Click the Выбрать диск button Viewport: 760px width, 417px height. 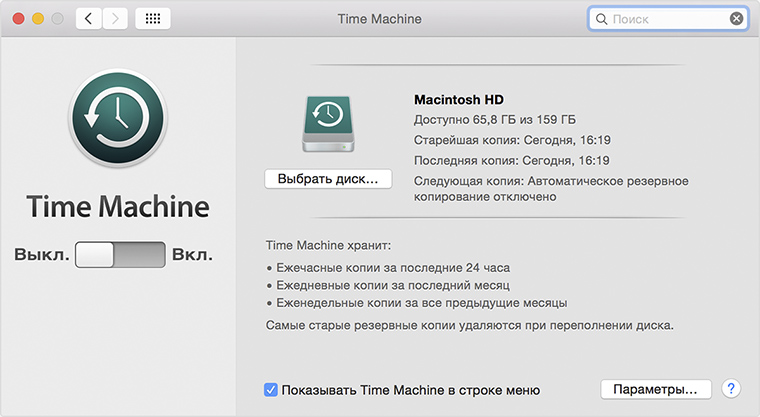(x=328, y=179)
